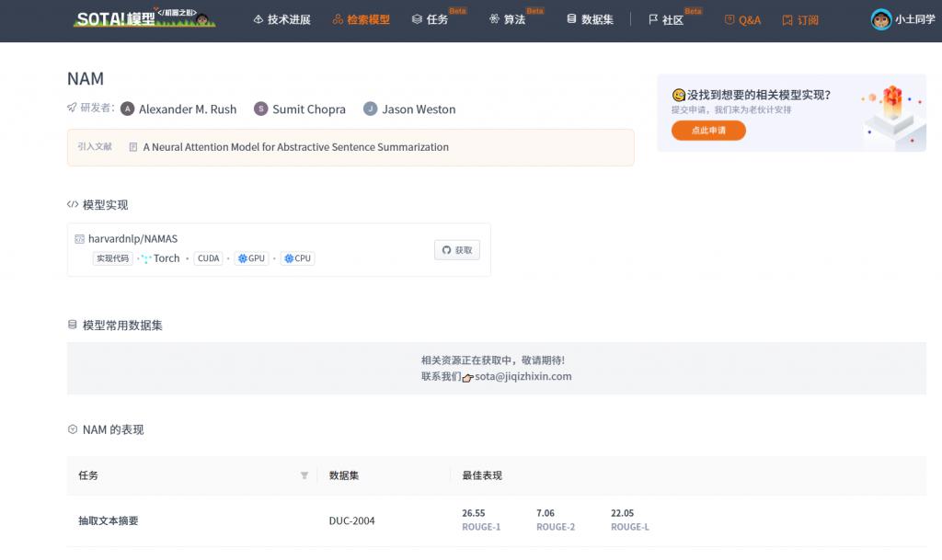Click the NAM 的表现 hexagon icon
Screen dimensions: 942x560
(72, 429)
